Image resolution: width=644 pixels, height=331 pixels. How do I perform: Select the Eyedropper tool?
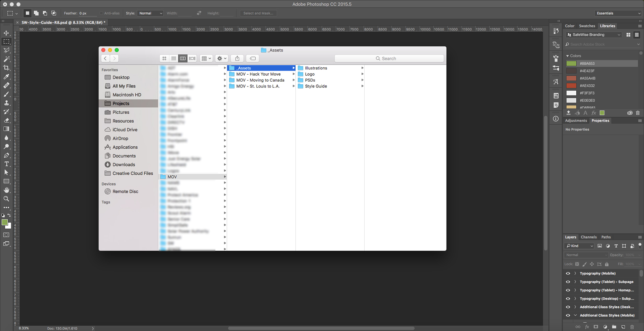coord(6,77)
